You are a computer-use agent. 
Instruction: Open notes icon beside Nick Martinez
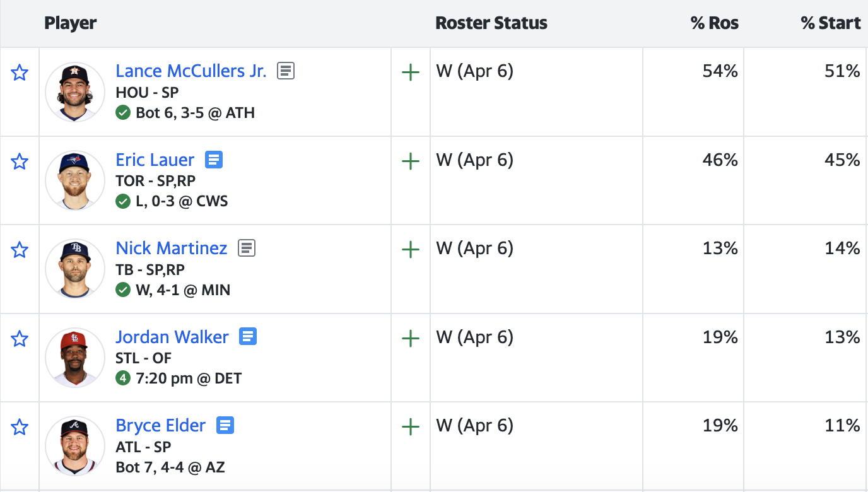tap(247, 248)
